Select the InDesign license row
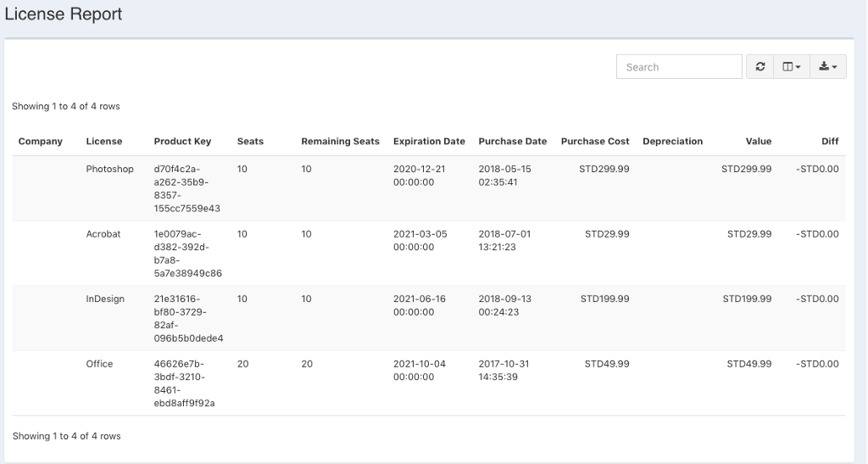 tap(105, 299)
